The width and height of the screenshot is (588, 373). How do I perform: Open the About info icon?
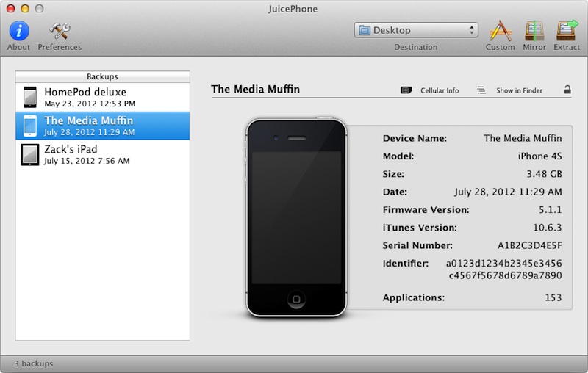[x=18, y=31]
